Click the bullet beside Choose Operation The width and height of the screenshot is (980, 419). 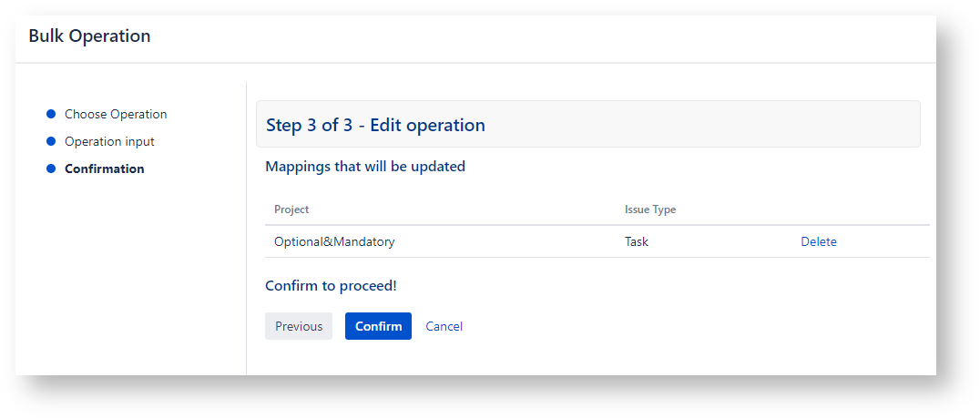point(51,115)
